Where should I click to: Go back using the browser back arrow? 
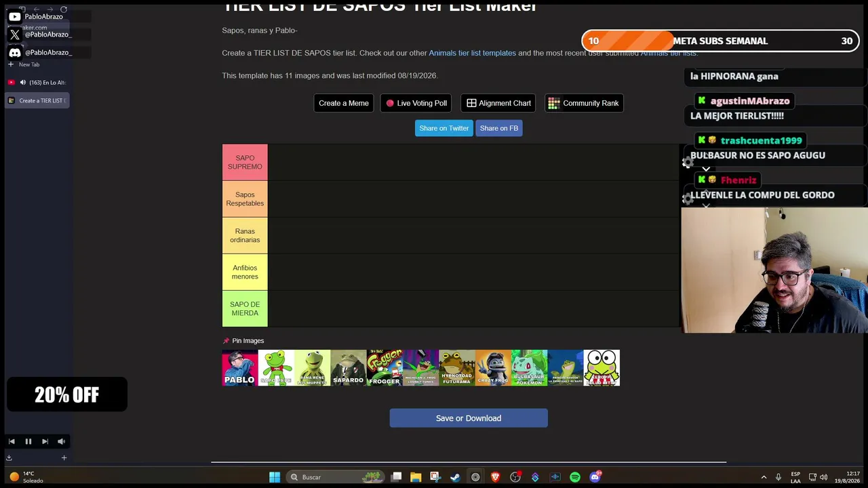[36, 9]
